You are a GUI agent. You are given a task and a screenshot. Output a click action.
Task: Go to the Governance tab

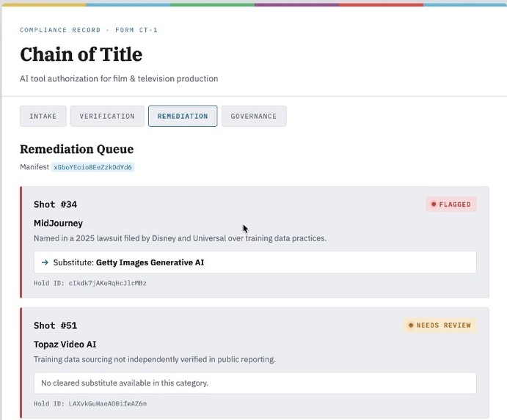tap(254, 116)
